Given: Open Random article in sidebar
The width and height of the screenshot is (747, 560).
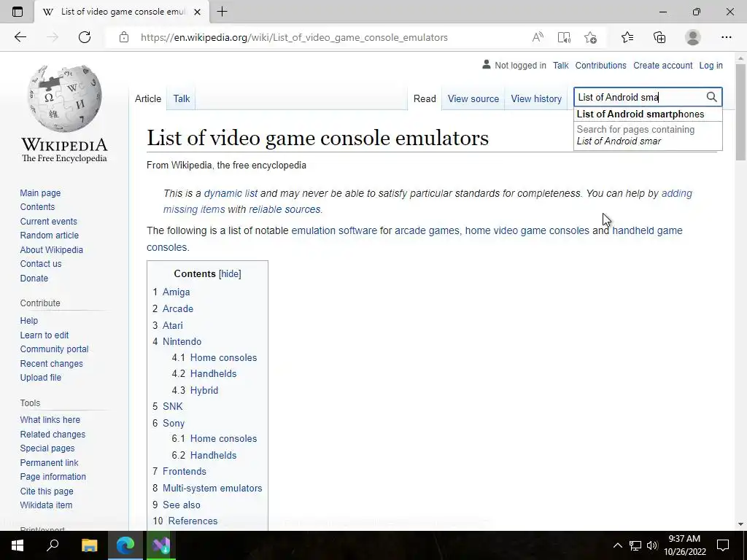Looking at the screenshot, I should click(x=49, y=236).
